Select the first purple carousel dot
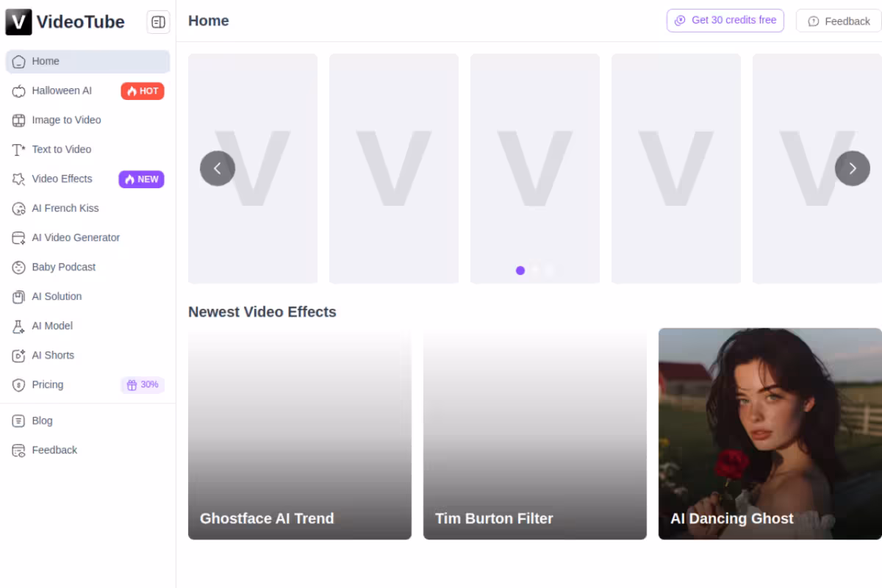The height and width of the screenshot is (588, 882). coord(520,270)
